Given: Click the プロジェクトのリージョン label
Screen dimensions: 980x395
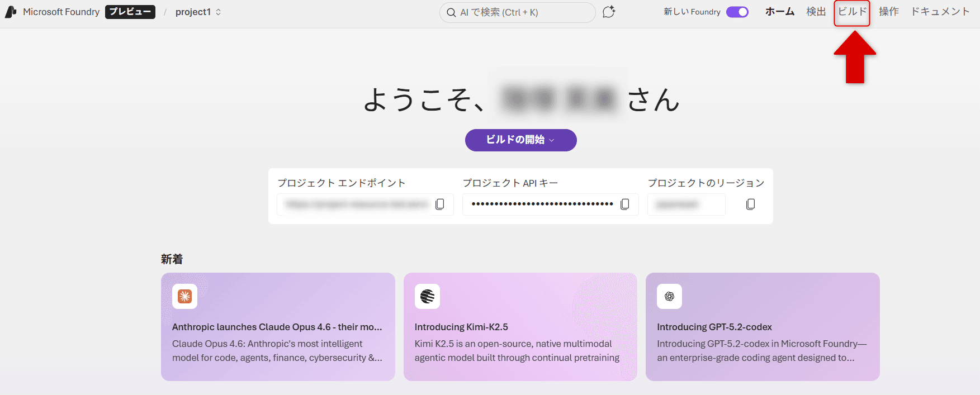Looking at the screenshot, I should pyautogui.click(x=706, y=183).
